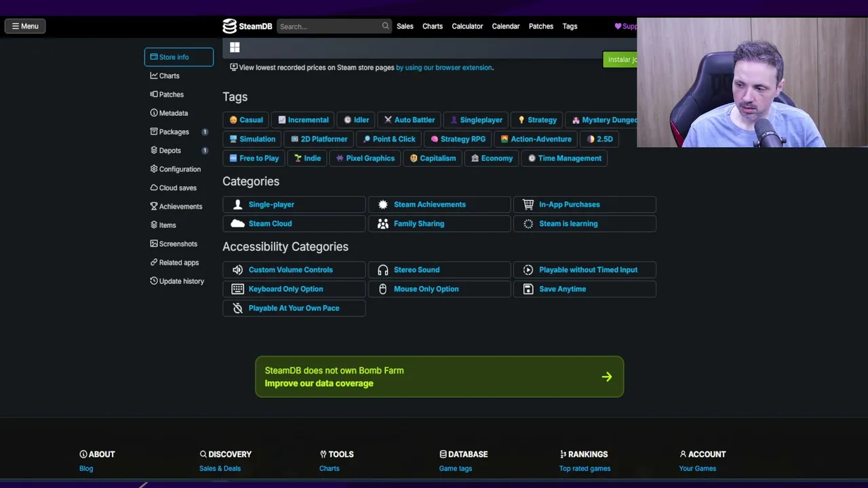The height and width of the screenshot is (488, 868).
Task: Click the Time Management clock icon
Action: 532,158
